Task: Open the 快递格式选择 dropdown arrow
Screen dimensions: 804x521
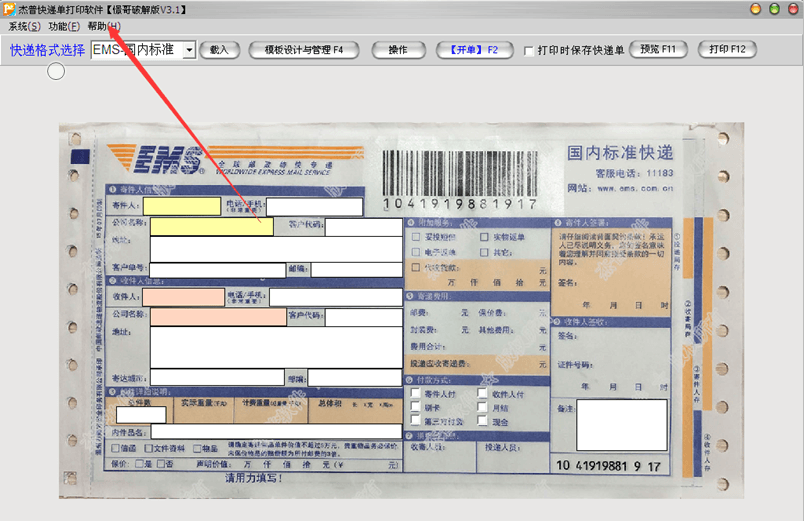Action: pyautogui.click(x=190, y=50)
